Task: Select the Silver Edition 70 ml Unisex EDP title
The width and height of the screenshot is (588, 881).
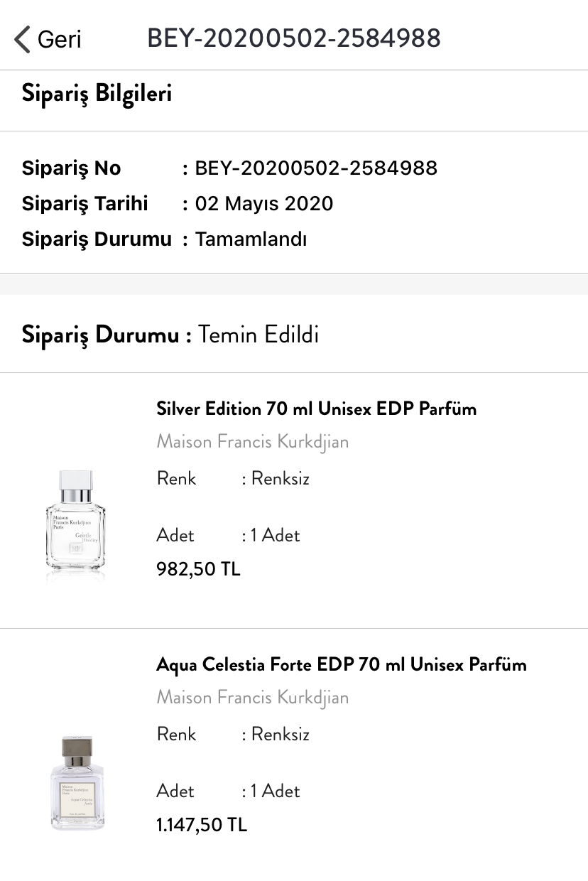Action: click(316, 409)
